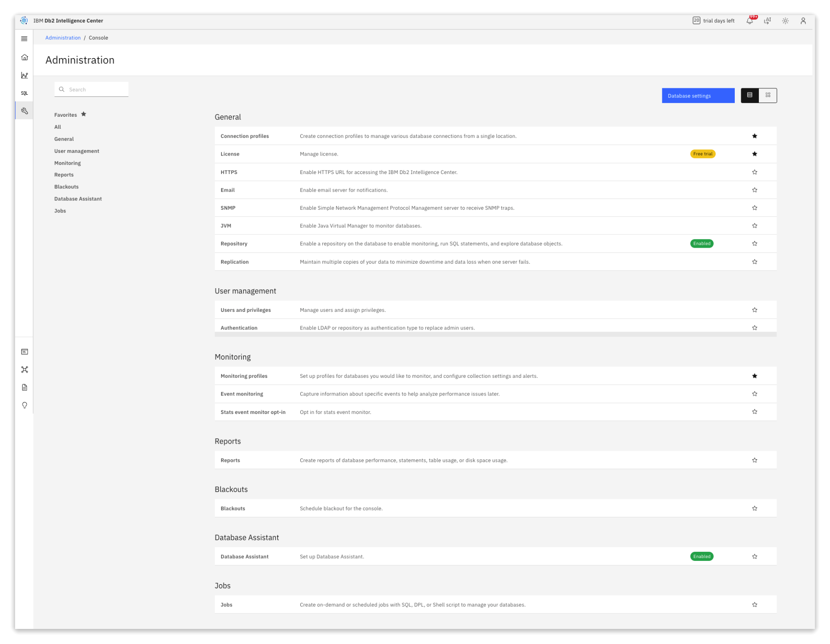The image size is (830, 644).
Task: Open the monitoring chart sidebar icon
Action: tap(24, 75)
